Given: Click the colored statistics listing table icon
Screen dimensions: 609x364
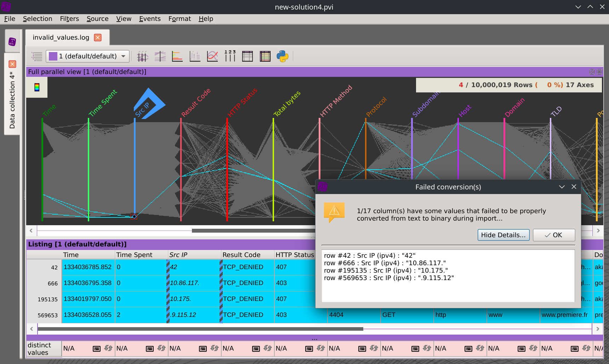Looking at the screenshot, I should pyautogui.click(x=265, y=56).
